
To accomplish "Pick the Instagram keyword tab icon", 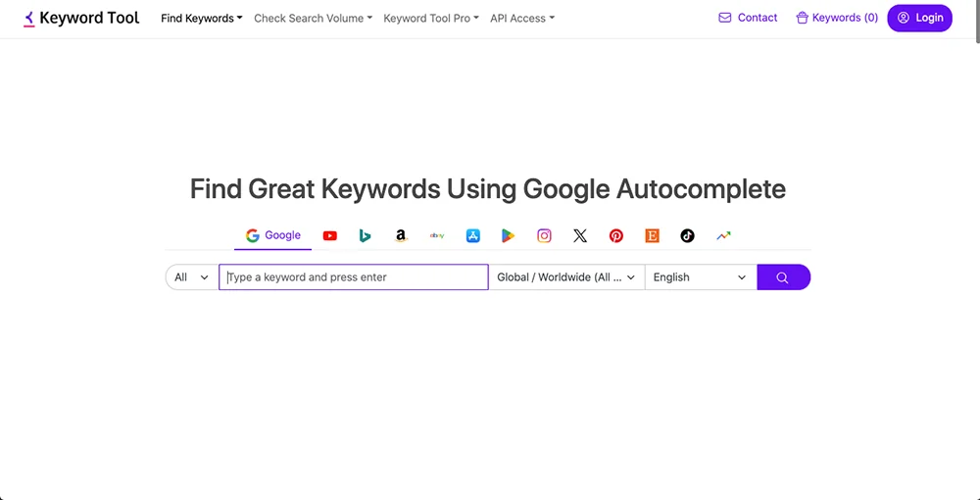I will click(x=544, y=235).
